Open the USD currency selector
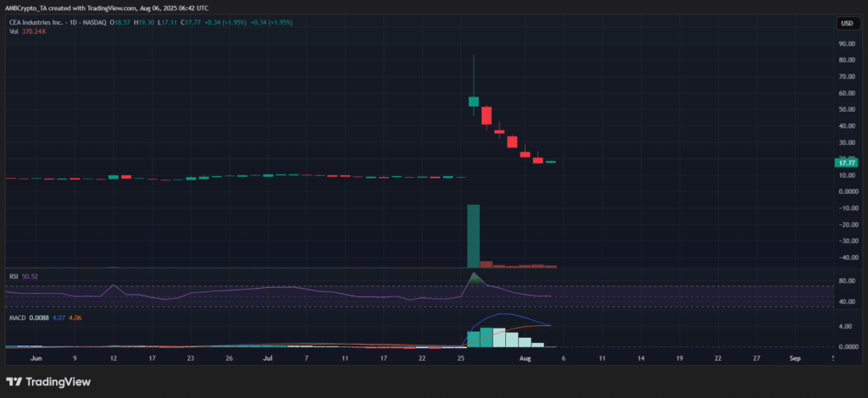Screen dimensions: 868x398 (847, 23)
